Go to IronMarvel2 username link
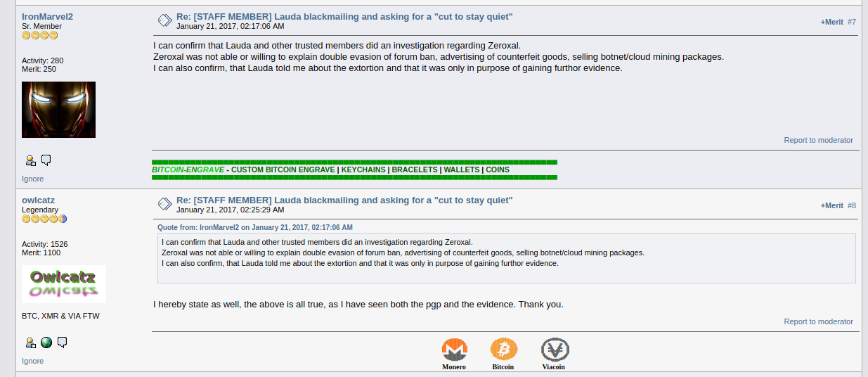Viewport: 868px width, 377px height. 47,16
